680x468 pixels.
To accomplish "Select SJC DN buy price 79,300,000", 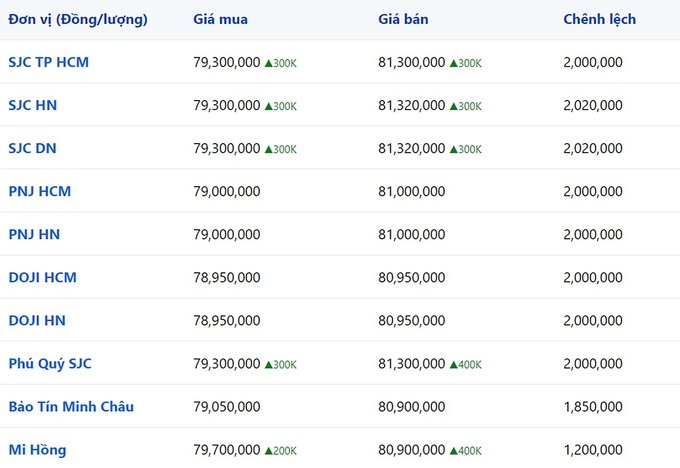I will tap(227, 148).
